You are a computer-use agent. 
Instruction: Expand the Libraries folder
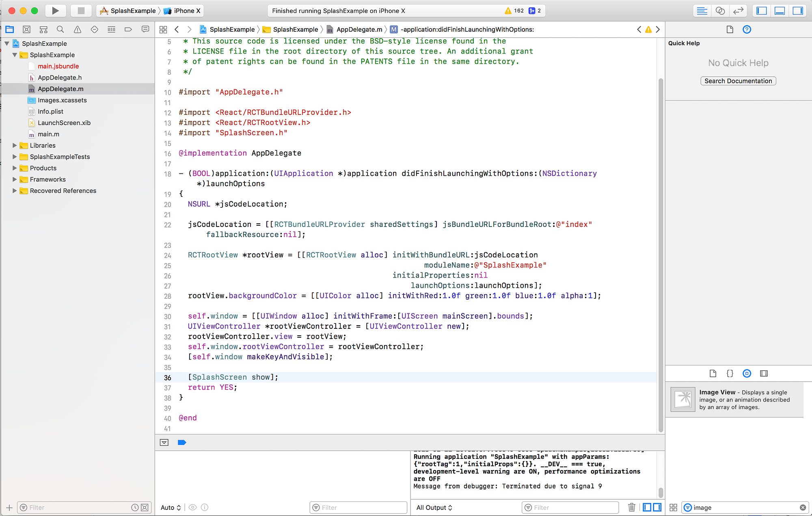point(15,145)
